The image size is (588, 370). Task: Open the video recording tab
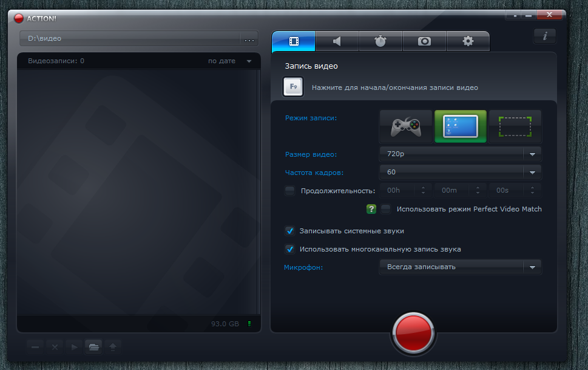pyautogui.click(x=294, y=41)
